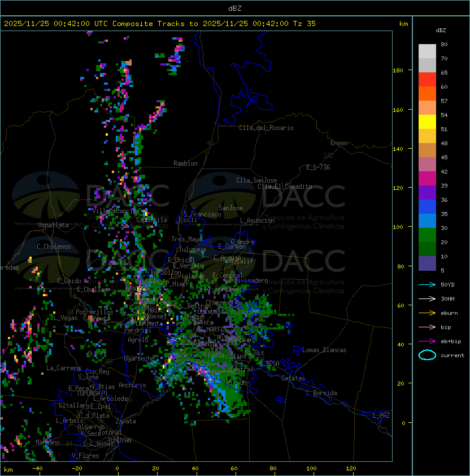The height and width of the screenshot is (476, 470).
Task: Click the 0 km vertical axis label
Action: click(403, 423)
